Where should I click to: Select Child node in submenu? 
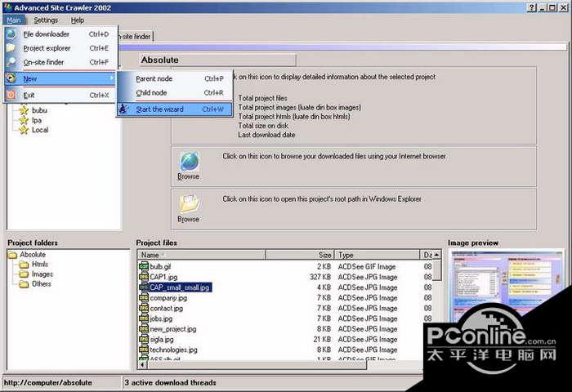coord(175,93)
